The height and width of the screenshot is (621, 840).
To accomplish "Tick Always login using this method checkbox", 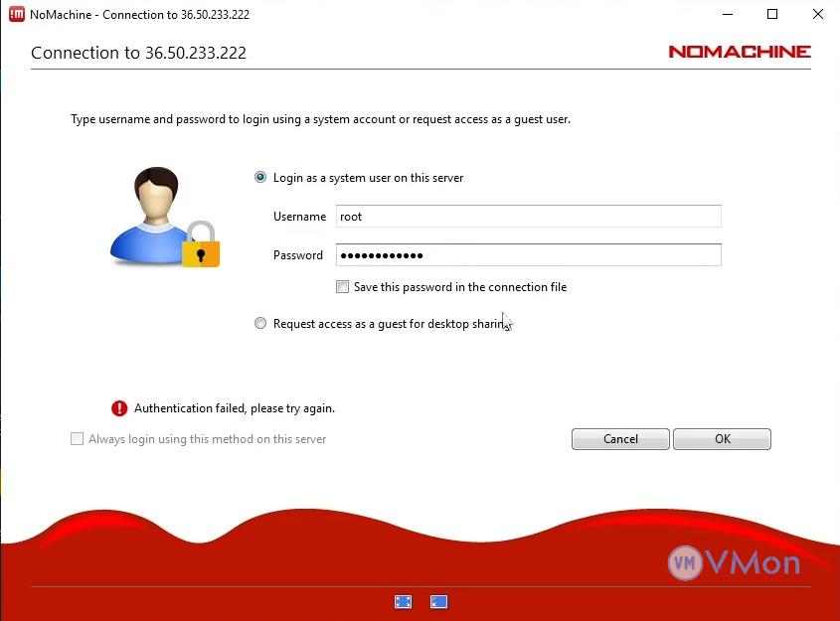I will 78,439.
